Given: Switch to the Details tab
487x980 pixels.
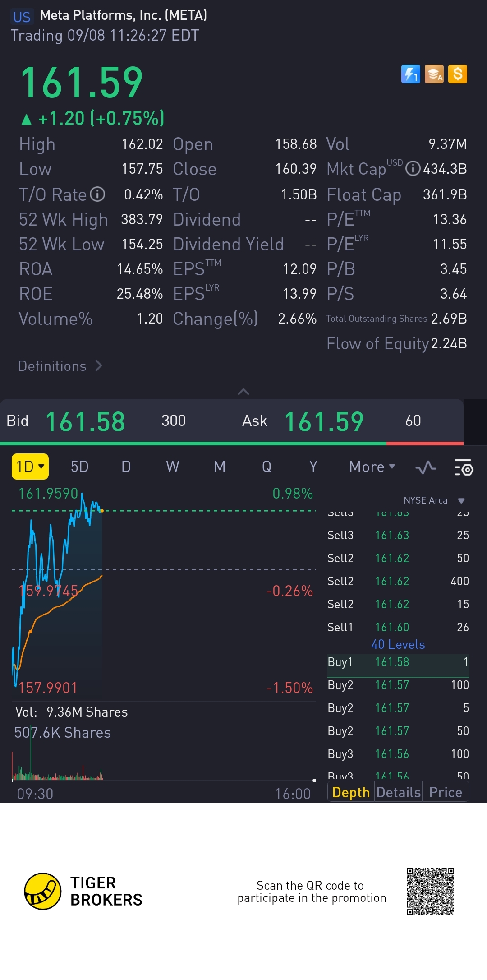Looking at the screenshot, I should click(399, 792).
